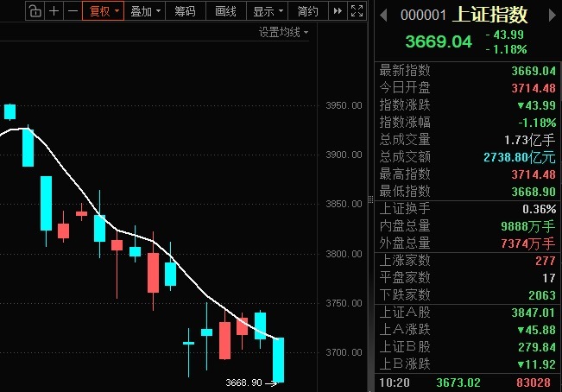The width and height of the screenshot is (562, 392).
Task: Select the 总成交额 value 2738.80亿元
Action: point(520,157)
